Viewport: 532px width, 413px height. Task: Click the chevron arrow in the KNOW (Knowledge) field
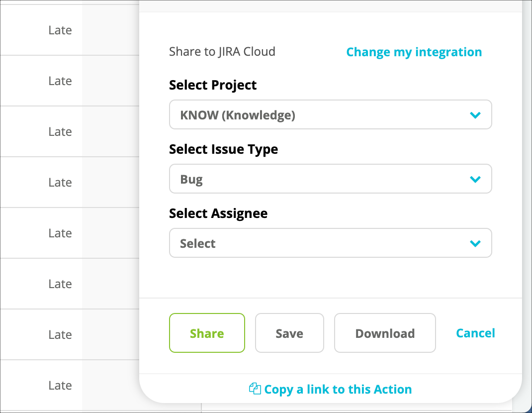475,115
